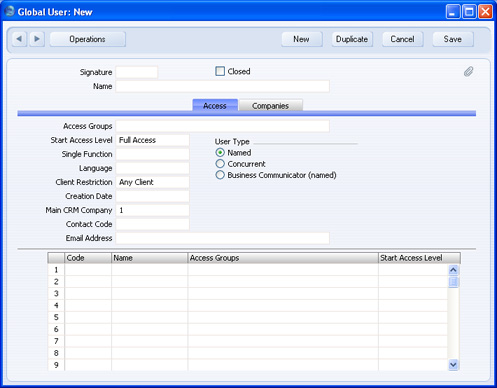Image resolution: width=497 pixels, height=388 pixels.
Task: Minimize the Global User window
Action: pos(453,12)
